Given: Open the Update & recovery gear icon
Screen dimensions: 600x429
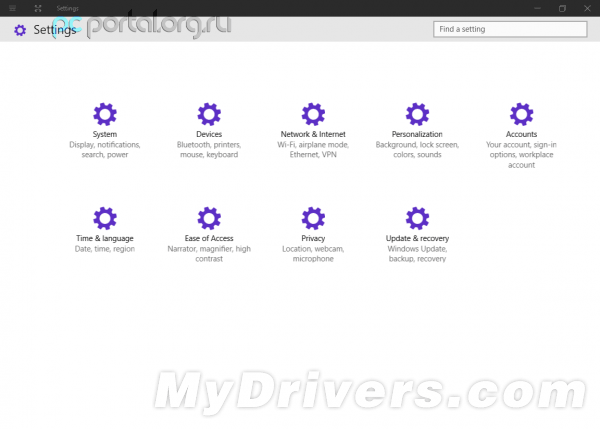Looking at the screenshot, I should coord(417,218).
